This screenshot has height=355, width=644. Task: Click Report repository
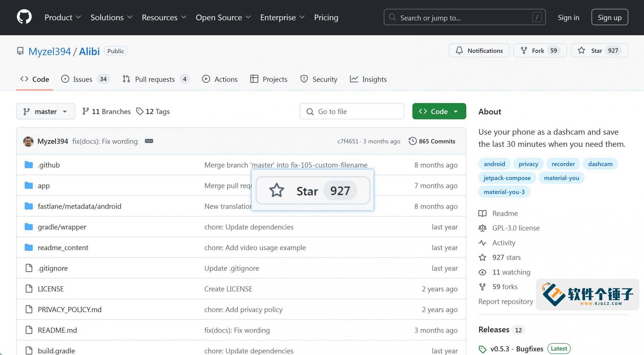tap(506, 301)
